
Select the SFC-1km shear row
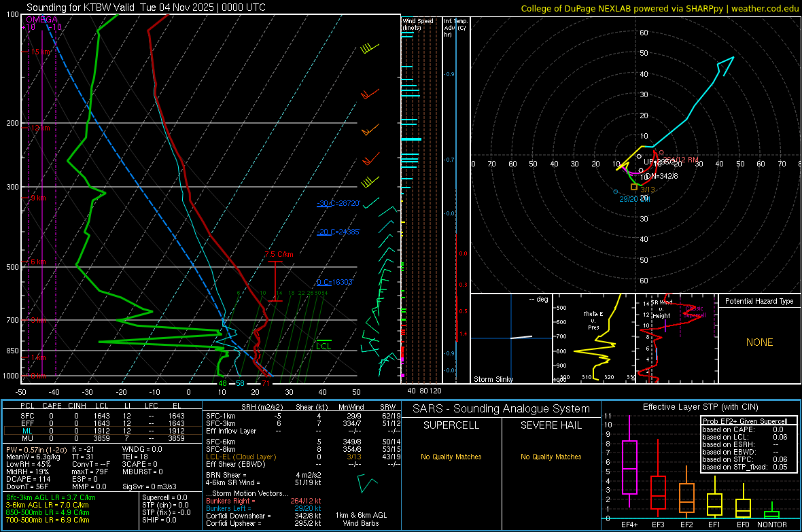[x=303, y=416]
